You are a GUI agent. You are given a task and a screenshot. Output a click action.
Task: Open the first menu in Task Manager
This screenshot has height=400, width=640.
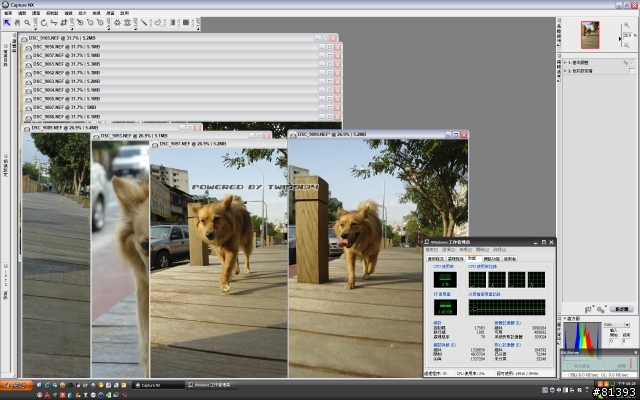(432, 250)
